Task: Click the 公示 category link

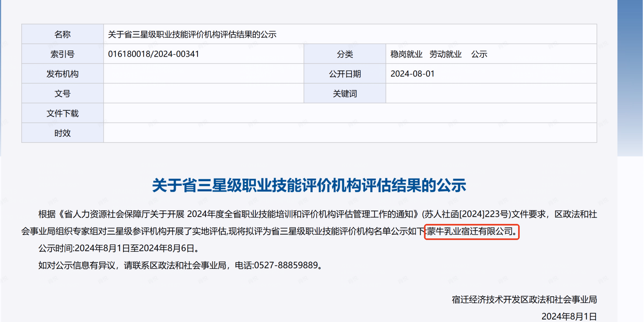Action: click(x=479, y=54)
